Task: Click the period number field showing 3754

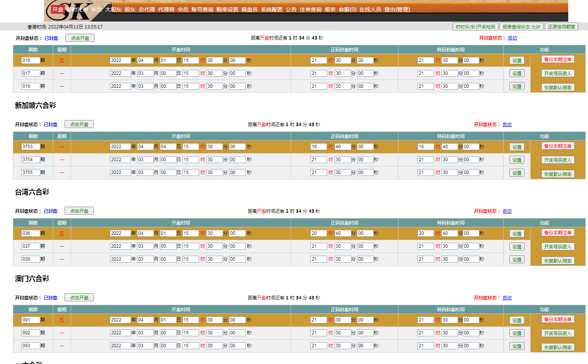Action: point(30,160)
